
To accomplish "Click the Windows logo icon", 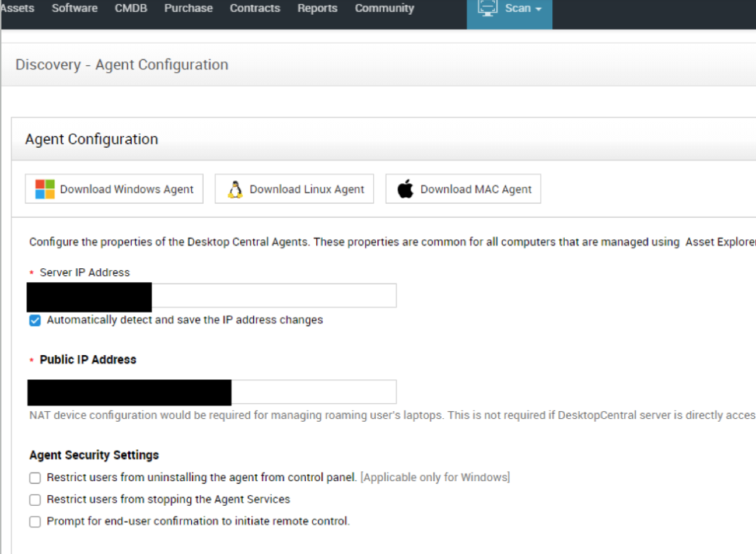I will tap(45, 189).
